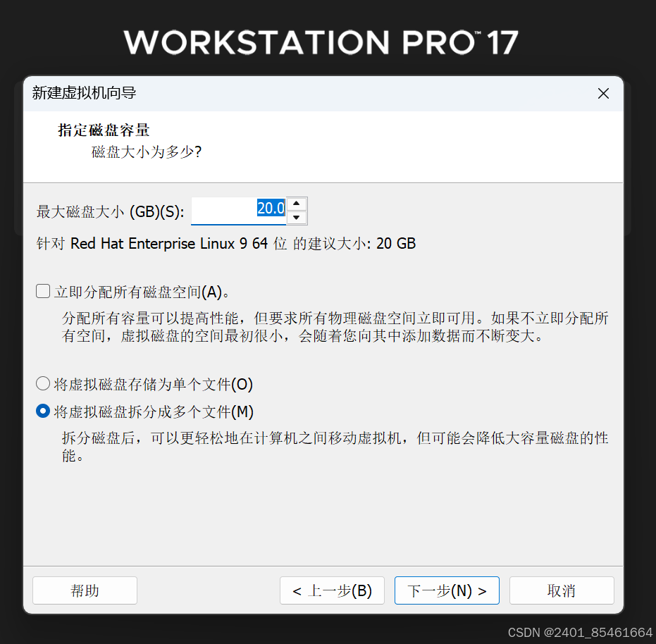Image resolution: width=656 pixels, height=644 pixels.
Task: Go back with 上一步(B) button
Action: tap(332, 590)
